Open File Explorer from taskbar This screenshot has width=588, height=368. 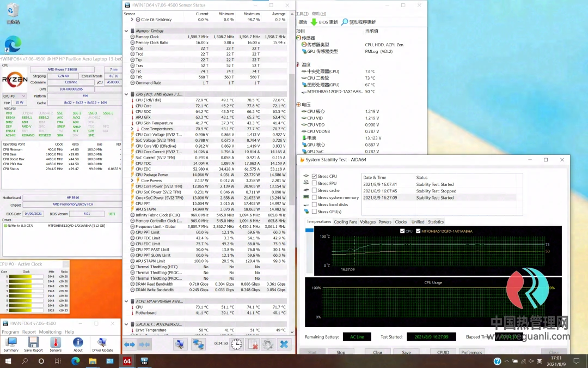click(93, 361)
